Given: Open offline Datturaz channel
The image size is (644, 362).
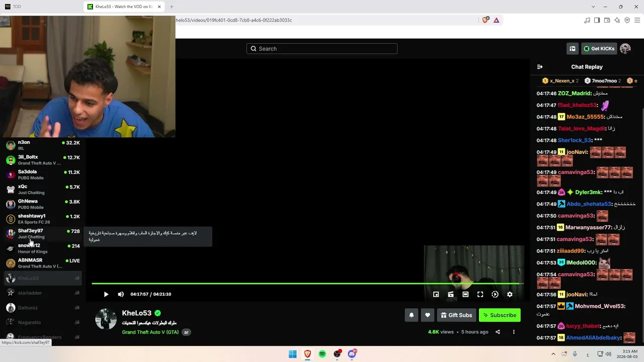Looking at the screenshot, I should 43,308.
